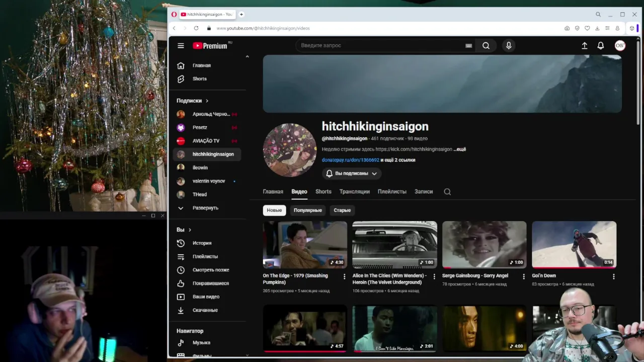Viewport: 644px width, 362px height.
Task: Open Opera downloads icon in address bar
Action: [x=597, y=28]
